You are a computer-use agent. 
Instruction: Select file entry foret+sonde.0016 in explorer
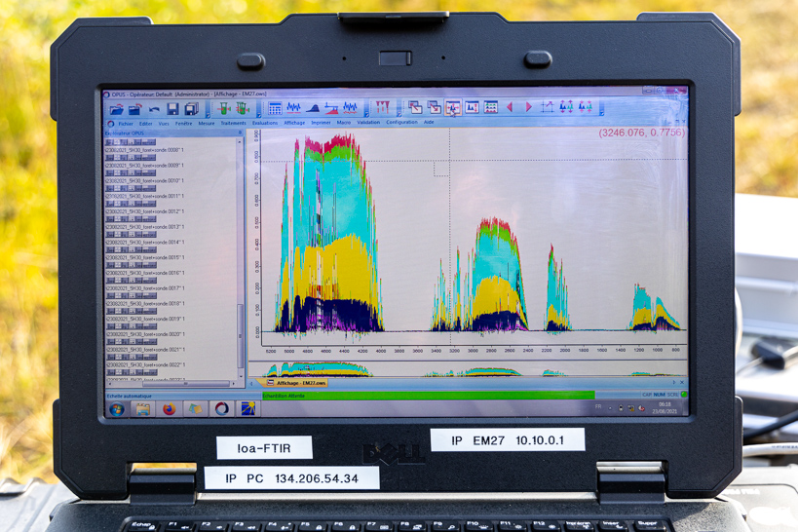pos(144,273)
